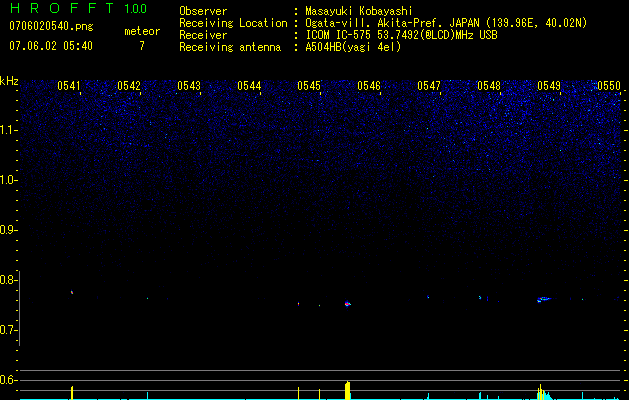Click the HROFFT 1.0.0 title text
The width and height of the screenshot is (629, 400).
(x=78, y=8)
